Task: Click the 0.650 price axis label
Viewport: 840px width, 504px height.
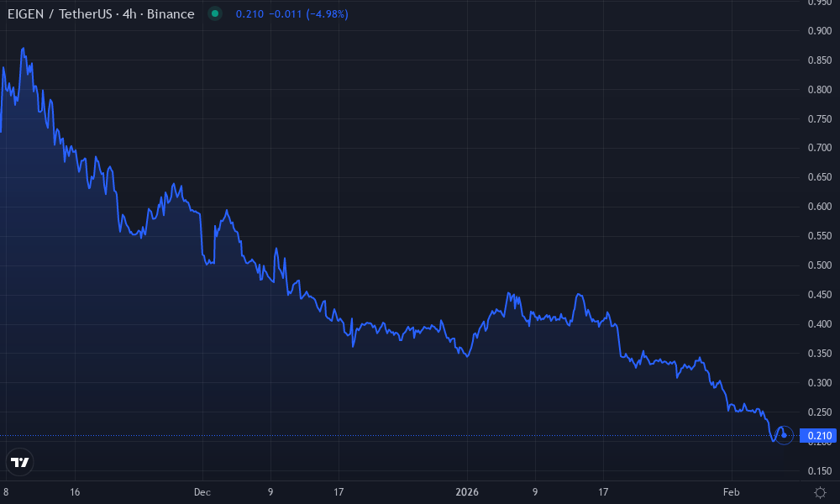Action: pyautogui.click(x=820, y=177)
